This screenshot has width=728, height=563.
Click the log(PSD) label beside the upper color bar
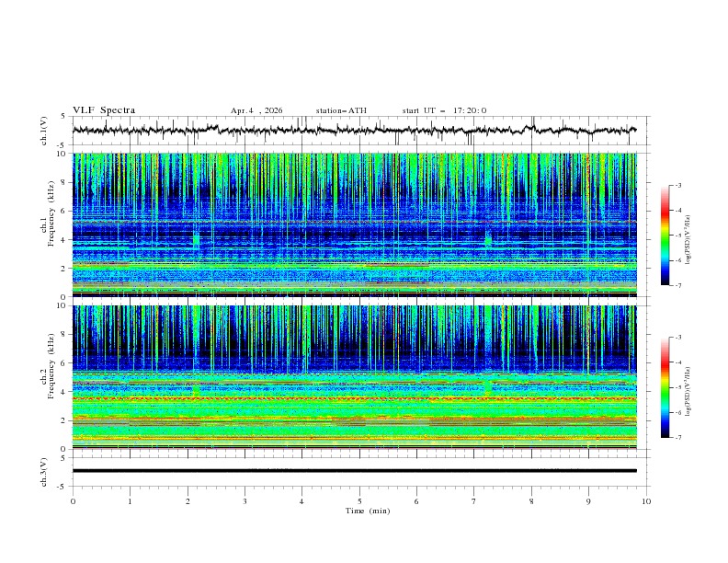point(688,240)
